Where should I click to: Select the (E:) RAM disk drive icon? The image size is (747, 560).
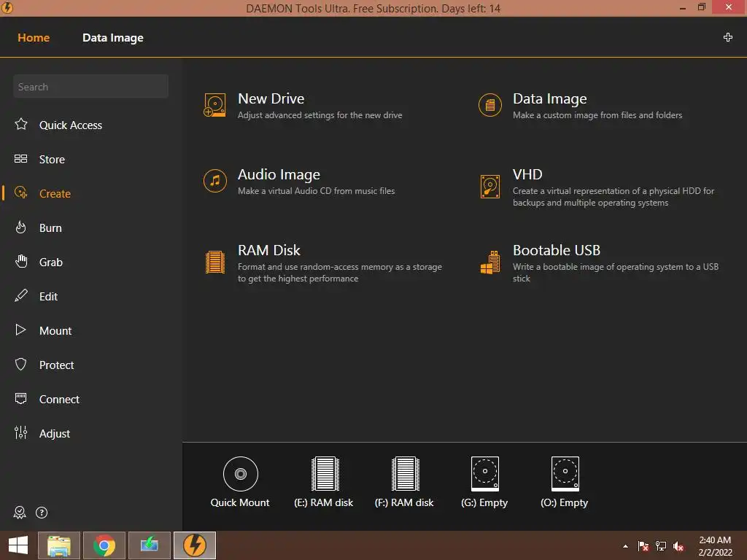(x=325, y=474)
